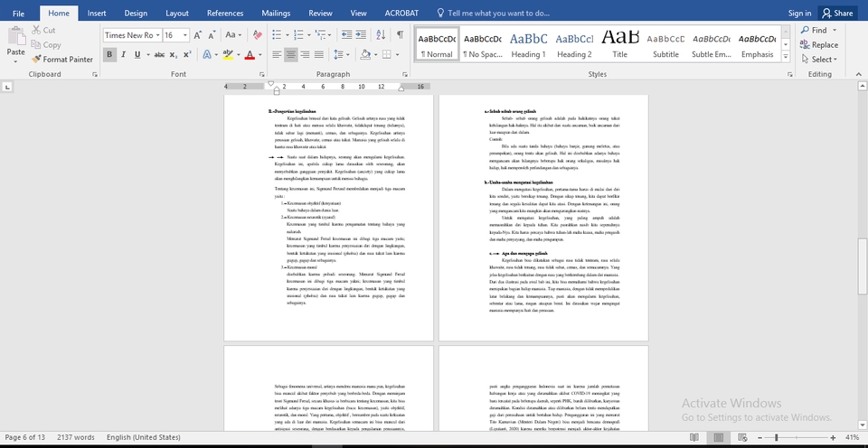Align text to the right
Image resolution: width=868 pixels, height=448 pixels.
(305, 54)
